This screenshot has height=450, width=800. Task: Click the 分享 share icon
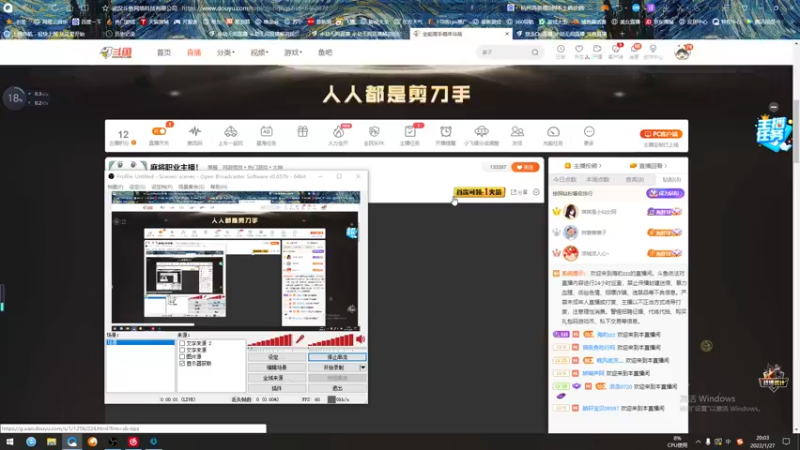(x=519, y=192)
